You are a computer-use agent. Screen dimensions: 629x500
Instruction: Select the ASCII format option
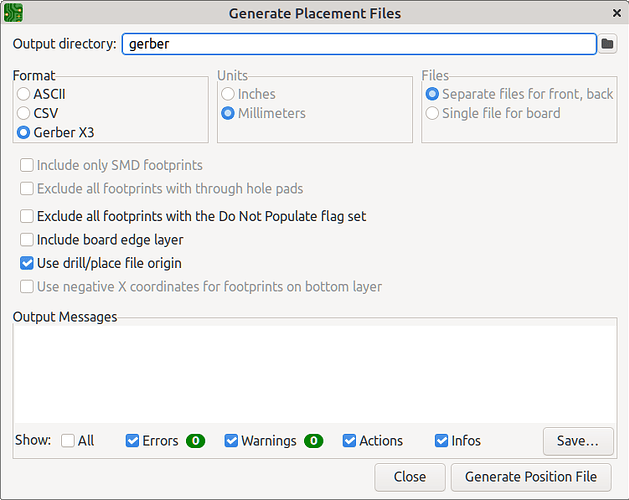point(24,94)
